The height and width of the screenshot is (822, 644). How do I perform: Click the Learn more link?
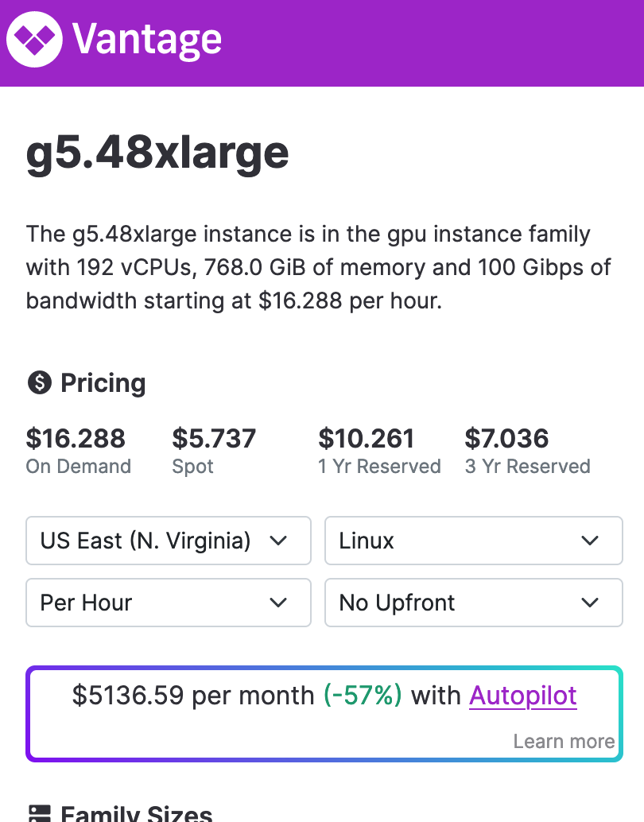[x=564, y=741]
